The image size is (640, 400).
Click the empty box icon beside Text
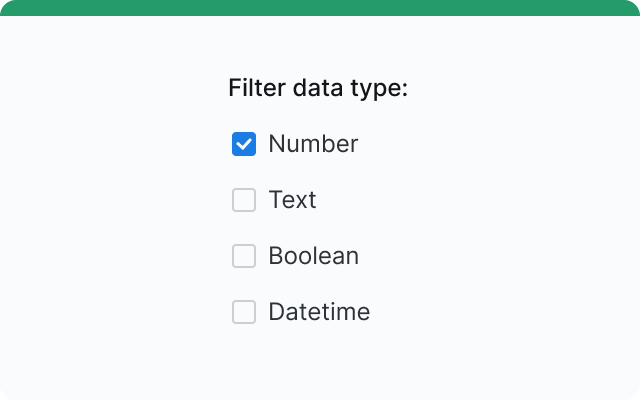pyautogui.click(x=244, y=200)
